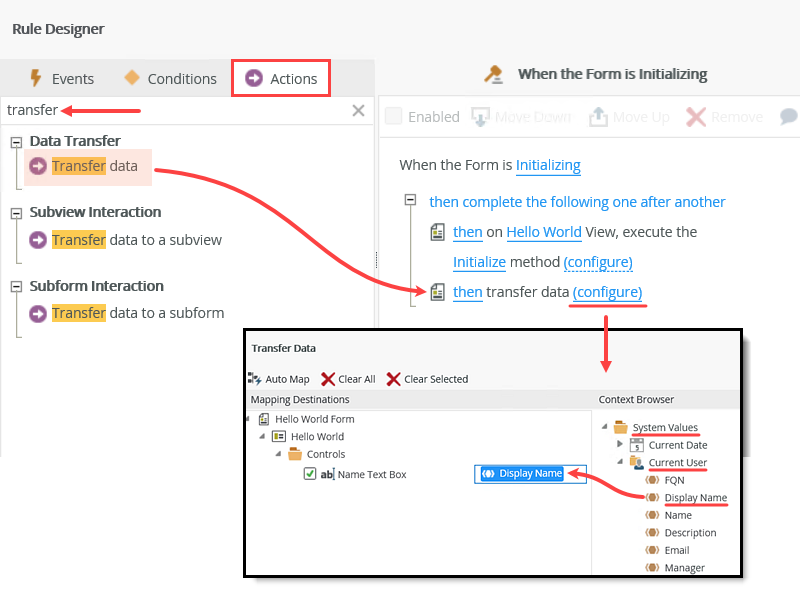Image resolution: width=800 pixels, height=593 pixels.
Task: Expand the Current Date node
Action: click(x=619, y=445)
